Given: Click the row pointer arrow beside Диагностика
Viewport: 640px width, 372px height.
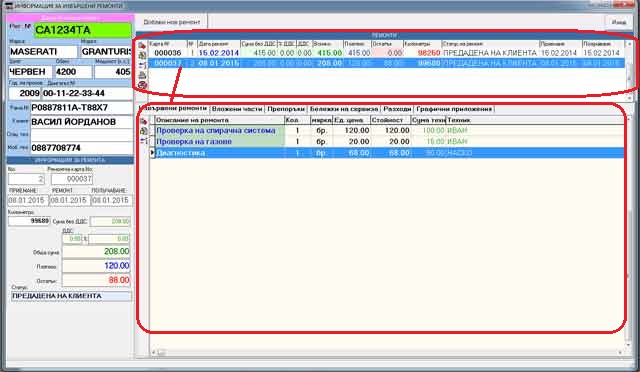Looking at the screenshot, I should [152, 152].
